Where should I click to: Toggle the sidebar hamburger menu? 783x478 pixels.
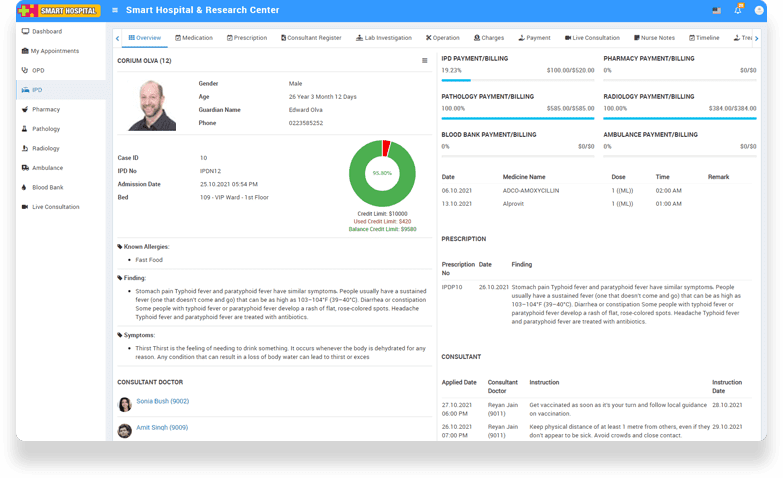pyautogui.click(x=115, y=10)
